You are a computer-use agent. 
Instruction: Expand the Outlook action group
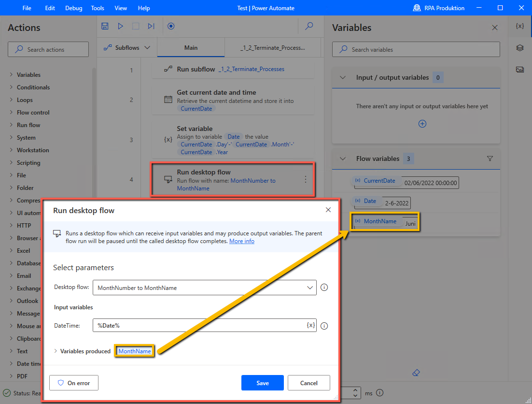pos(11,301)
